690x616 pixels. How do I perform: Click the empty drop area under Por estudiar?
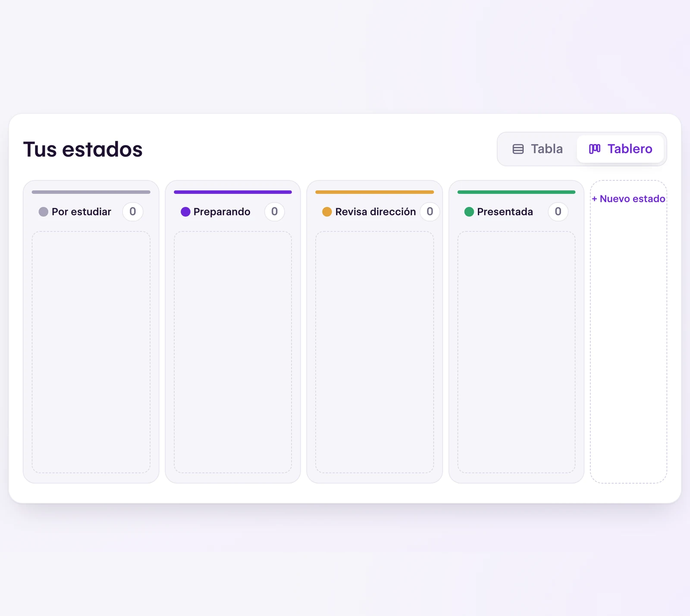click(x=91, y=352)
